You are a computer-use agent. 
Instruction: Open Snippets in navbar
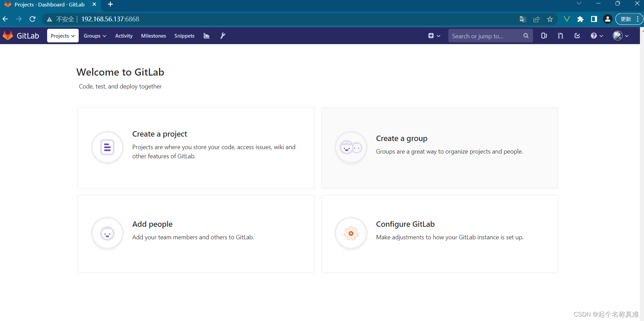pos(184,36)
